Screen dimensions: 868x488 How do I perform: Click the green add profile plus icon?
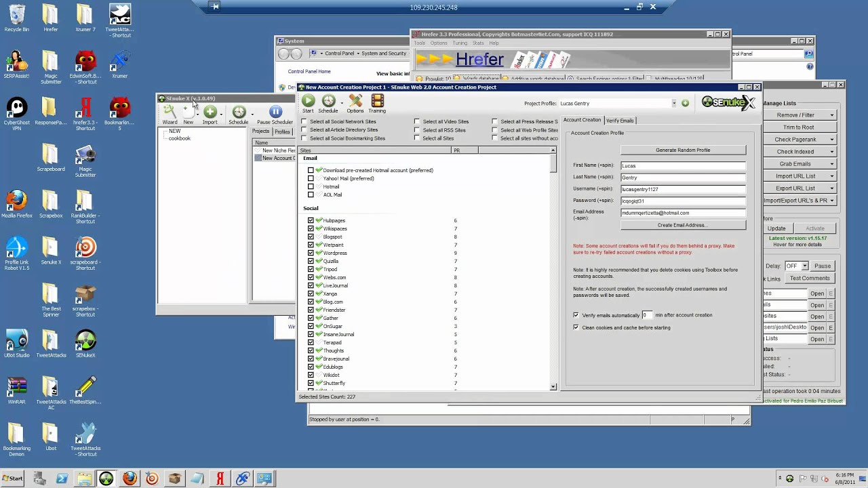click(x=685, y=103)
